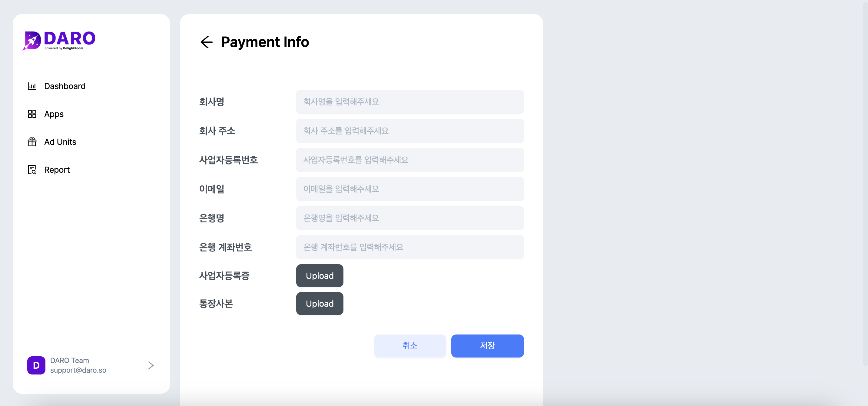The image size is (868, 406).
Task: Click the 통장사본 Upload button
Action: pos(320,304)
